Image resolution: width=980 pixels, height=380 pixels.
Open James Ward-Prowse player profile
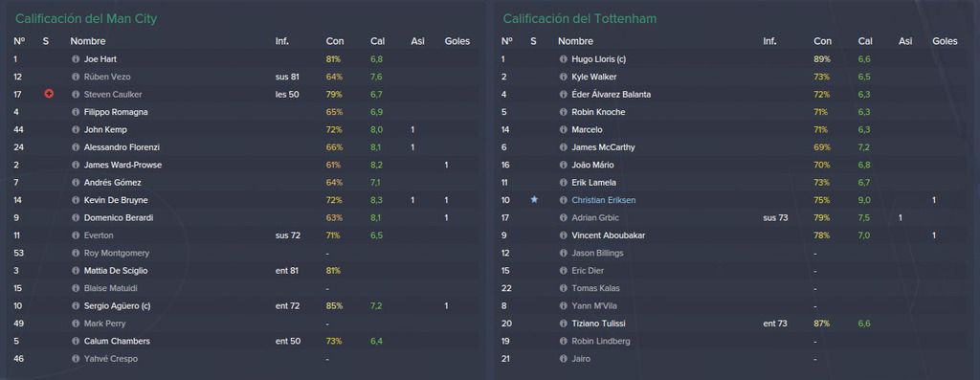click(x=122, y=165)
